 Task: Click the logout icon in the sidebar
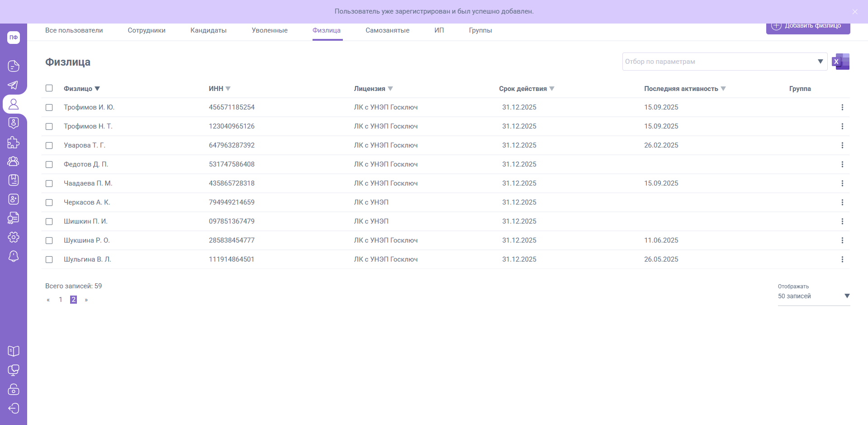coord(14,408)
